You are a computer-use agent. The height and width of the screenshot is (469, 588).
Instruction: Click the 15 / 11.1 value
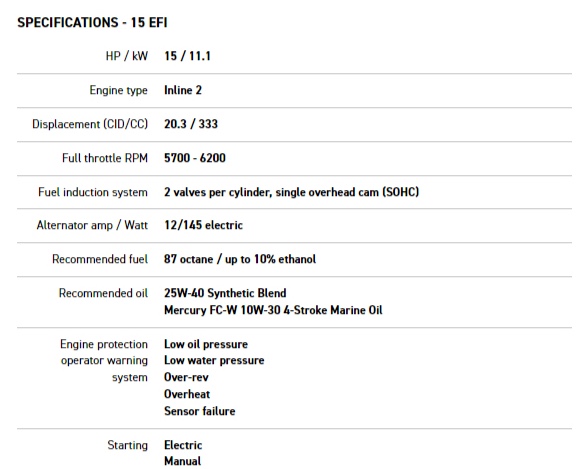point(188,56)
